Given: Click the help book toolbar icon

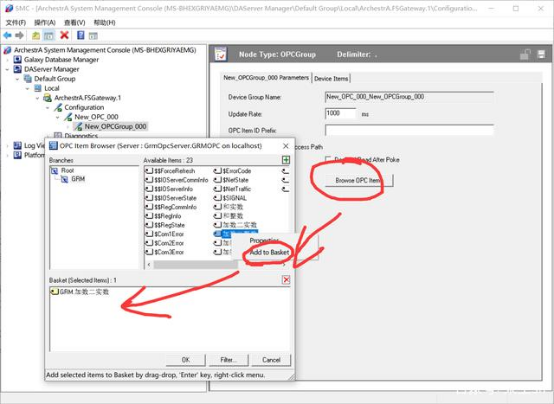Looking at the screenshot, I should tap(81, 35).
